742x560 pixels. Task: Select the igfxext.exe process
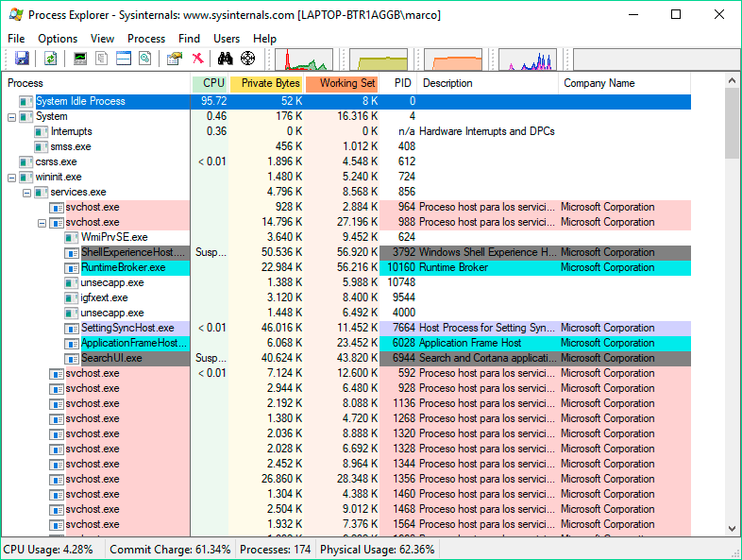click(104, 297)
